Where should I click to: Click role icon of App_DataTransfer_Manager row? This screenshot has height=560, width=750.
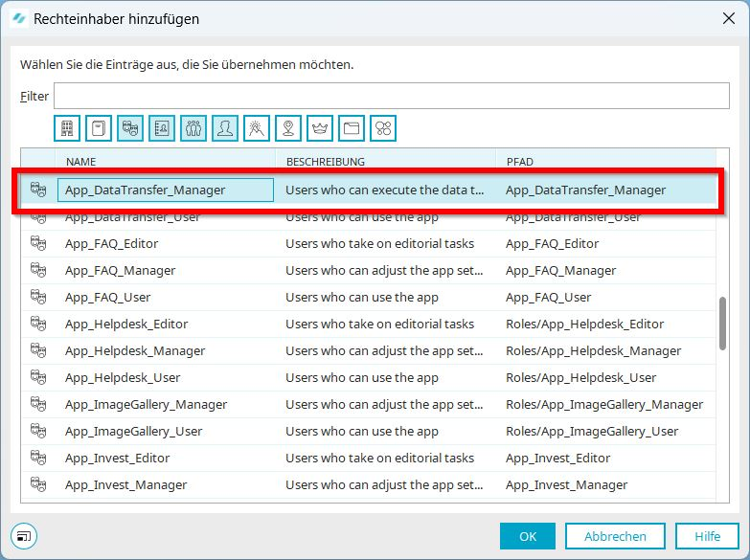tap(38, 190)
